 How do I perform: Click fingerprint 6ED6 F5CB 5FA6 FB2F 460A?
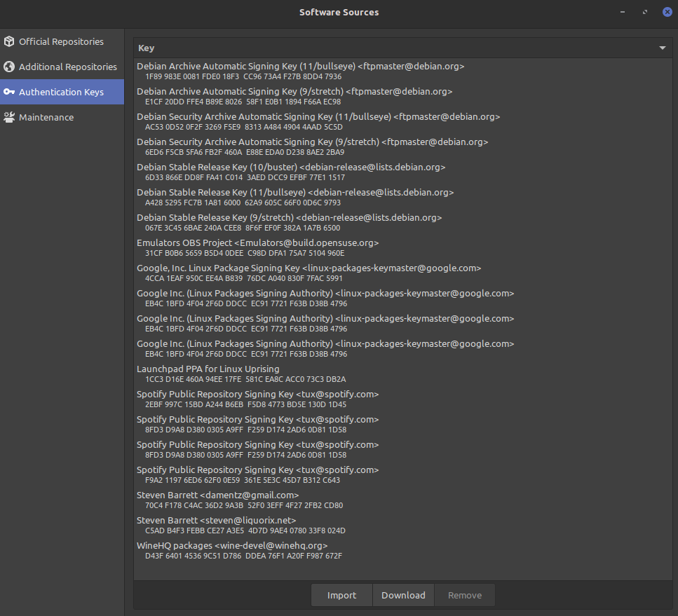point(194,152)
